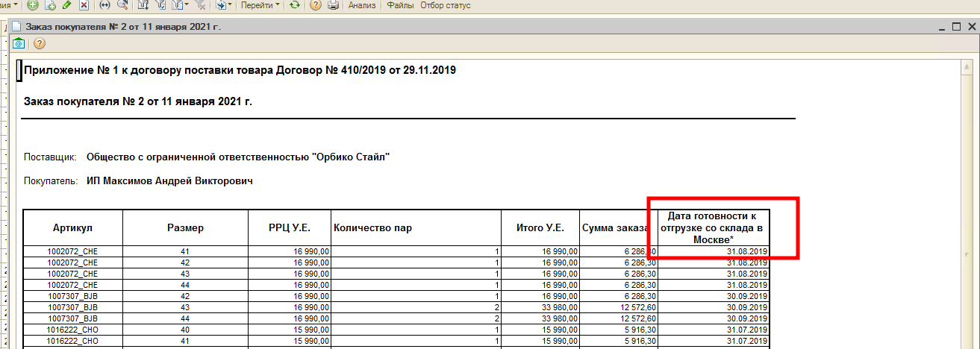Open the create-based-on dropdown arrow
980x349 pixels.
[x=230, y=5]
